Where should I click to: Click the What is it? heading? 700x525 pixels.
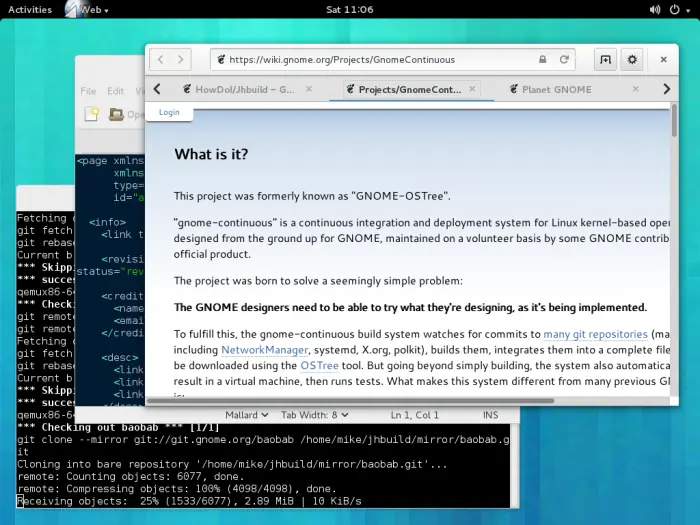(x=211, y=154)
